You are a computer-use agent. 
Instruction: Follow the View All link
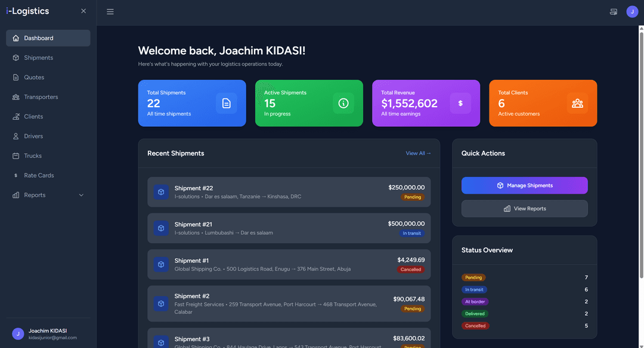point(418,154)
